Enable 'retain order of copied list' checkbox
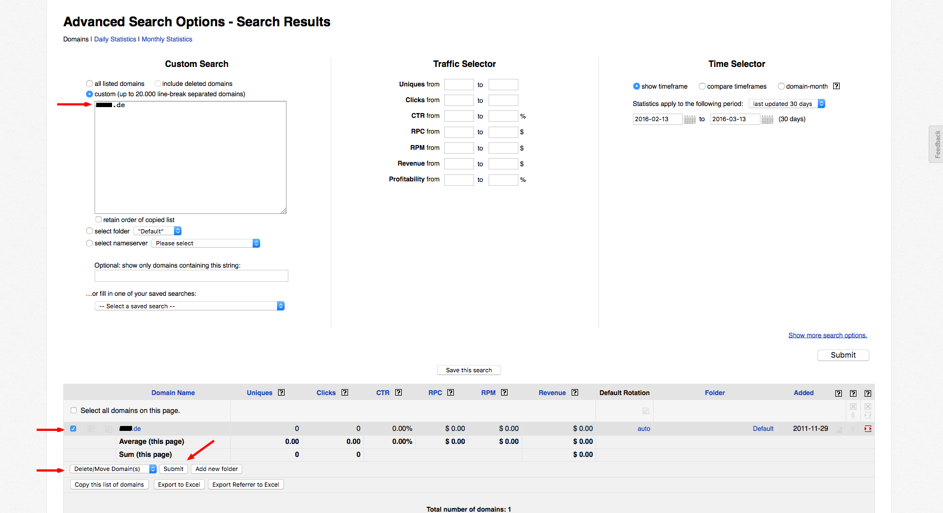Image resolution: width=943 pixels, height=513 pixels. coord(98,219)
